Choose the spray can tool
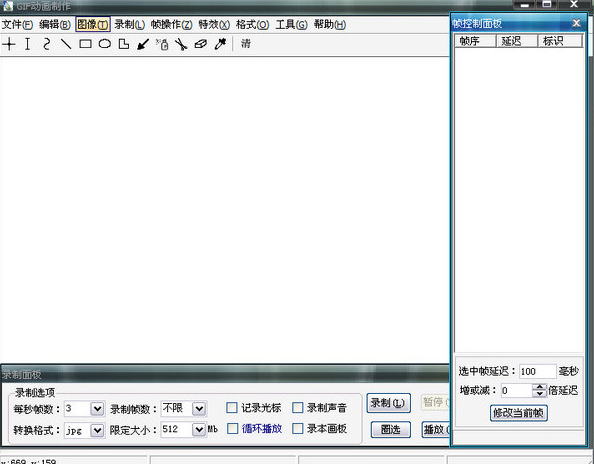The height and width of the screenshot is (464, 594). click(x=163, y=44)
